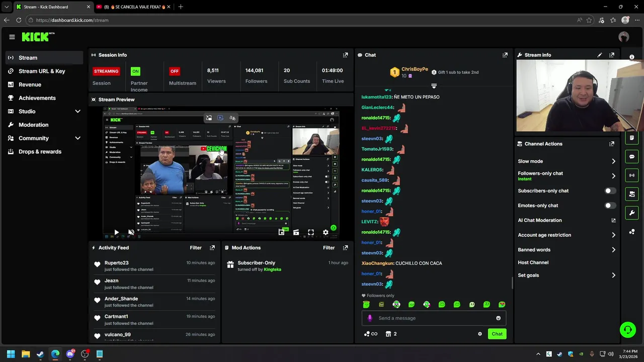Pop out the Channel Actions panel
644x362 pixels.
pyautogui.click(x=611, y=144)
